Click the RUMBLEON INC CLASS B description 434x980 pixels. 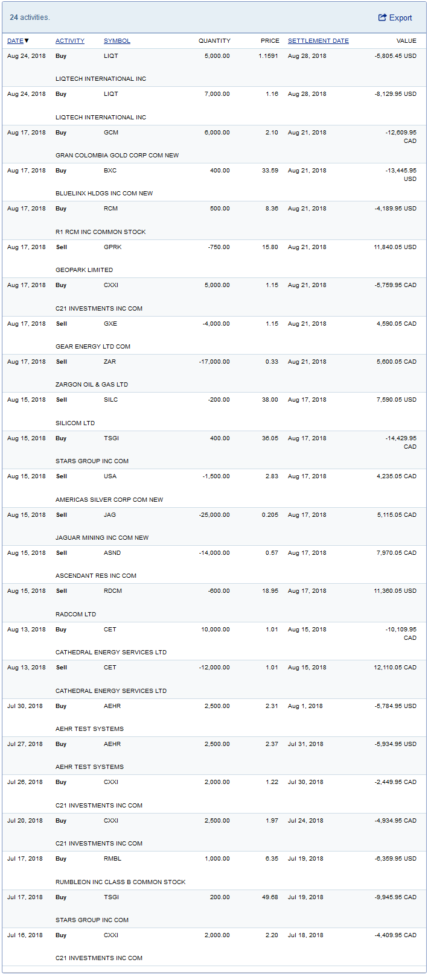[121, 882]
